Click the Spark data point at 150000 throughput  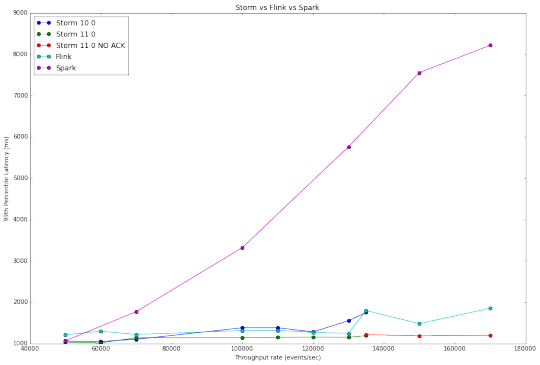coord(419,73)
